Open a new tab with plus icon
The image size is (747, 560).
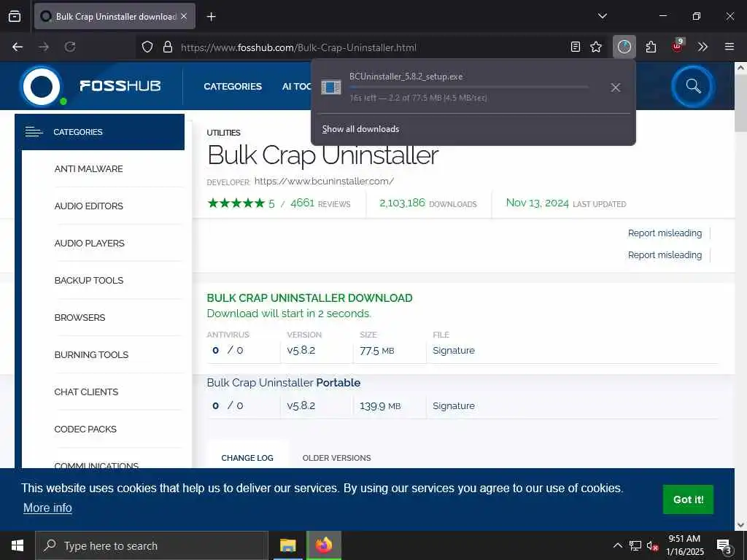click(211, 17)
